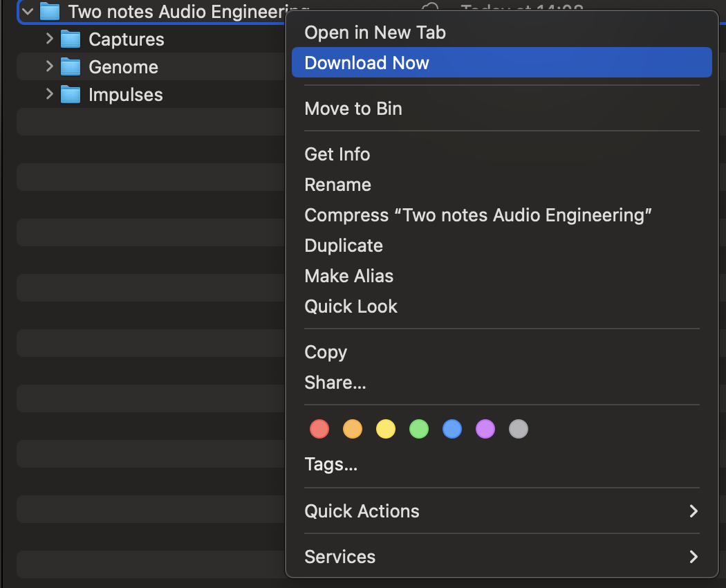
Task: Expand the Genome folder
Action: [x=50, y=66]
